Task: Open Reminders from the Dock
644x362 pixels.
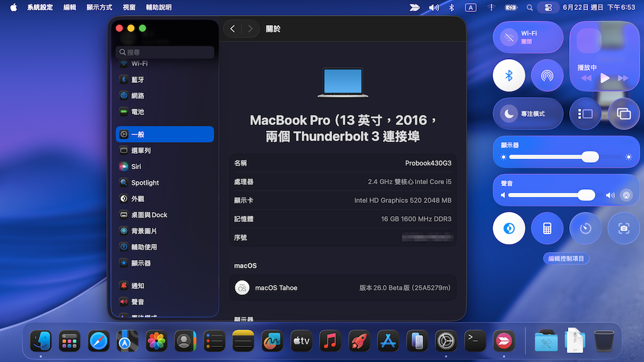Action: point(214,341)
